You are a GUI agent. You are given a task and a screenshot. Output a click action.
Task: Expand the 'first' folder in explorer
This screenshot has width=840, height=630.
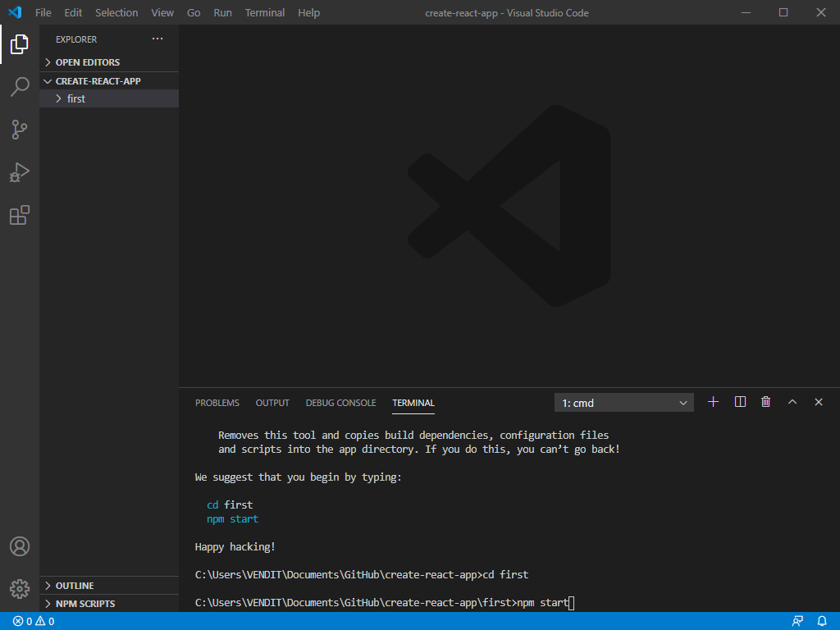pos(109,98)
